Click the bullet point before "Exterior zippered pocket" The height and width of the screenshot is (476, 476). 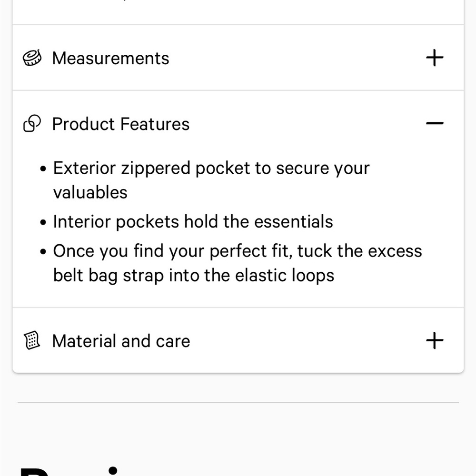point(44,169)
